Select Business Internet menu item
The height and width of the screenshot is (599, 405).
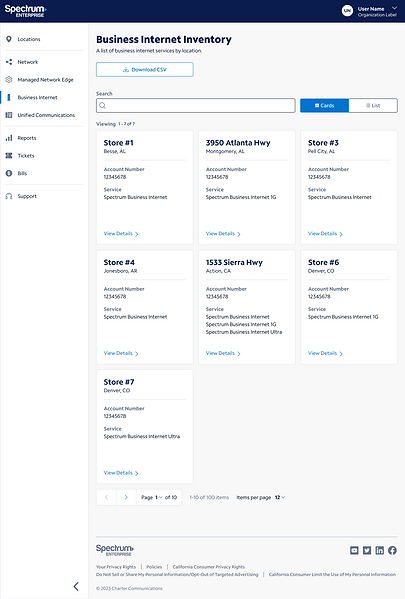pos(37,97)
